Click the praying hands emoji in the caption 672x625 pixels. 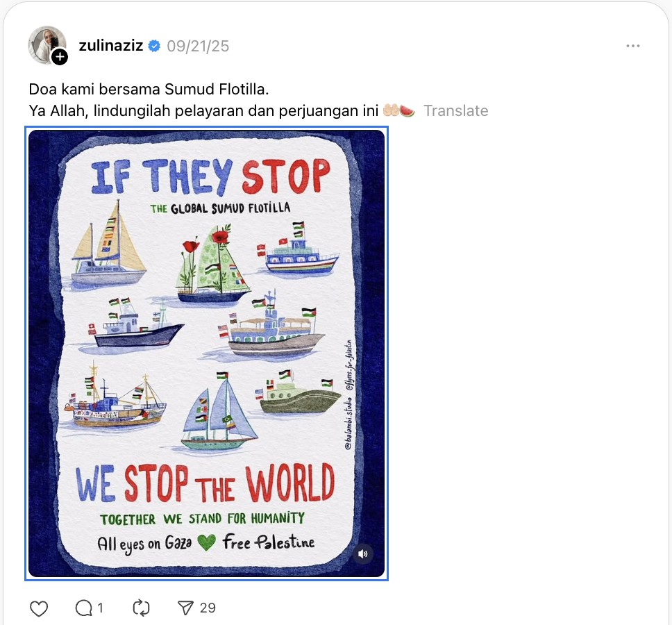click(391, 110)
